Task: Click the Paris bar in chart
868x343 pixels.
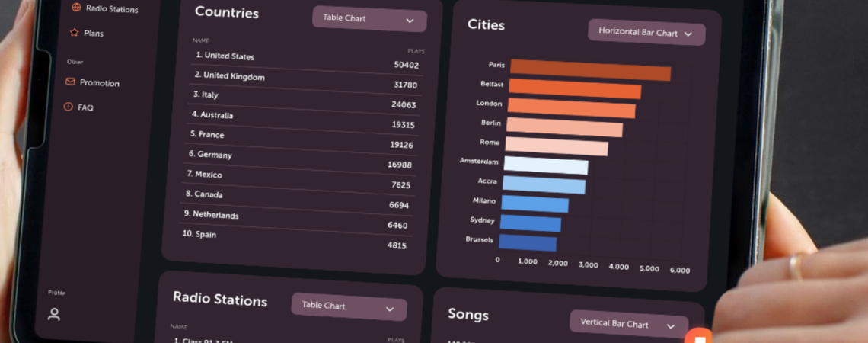Action: 590,70
